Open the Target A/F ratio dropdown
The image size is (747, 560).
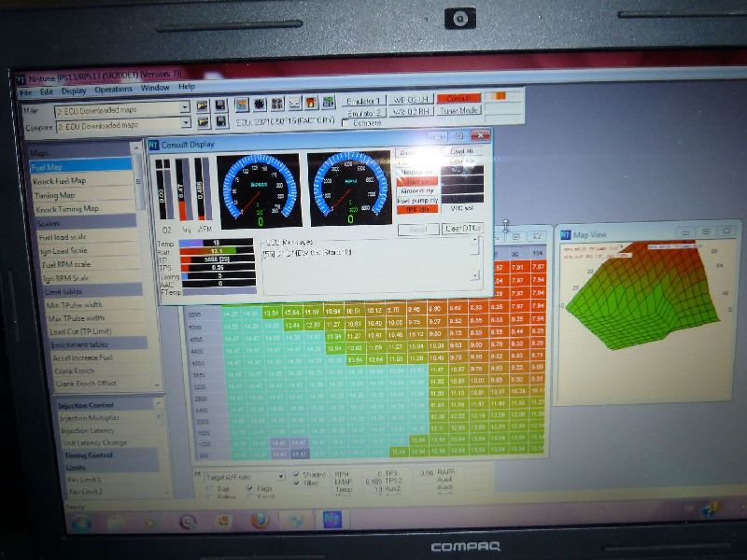281,476
